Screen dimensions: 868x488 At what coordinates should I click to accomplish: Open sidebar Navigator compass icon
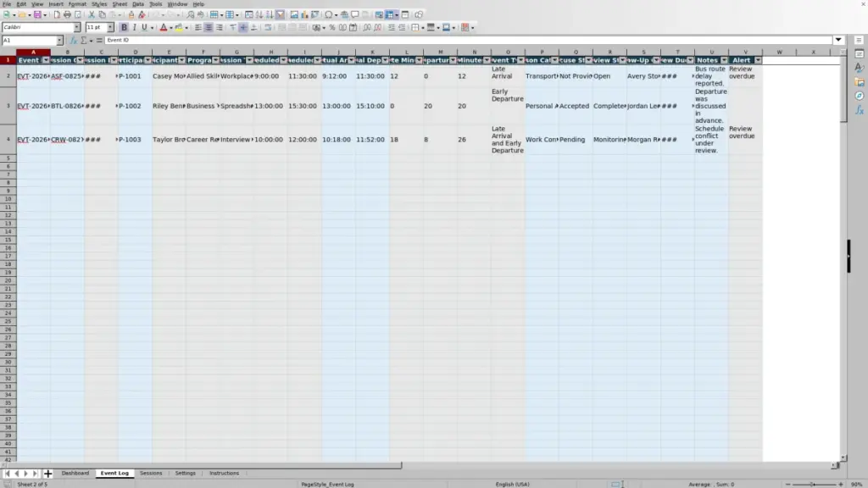pyautogui.click(x=860, y=96)
